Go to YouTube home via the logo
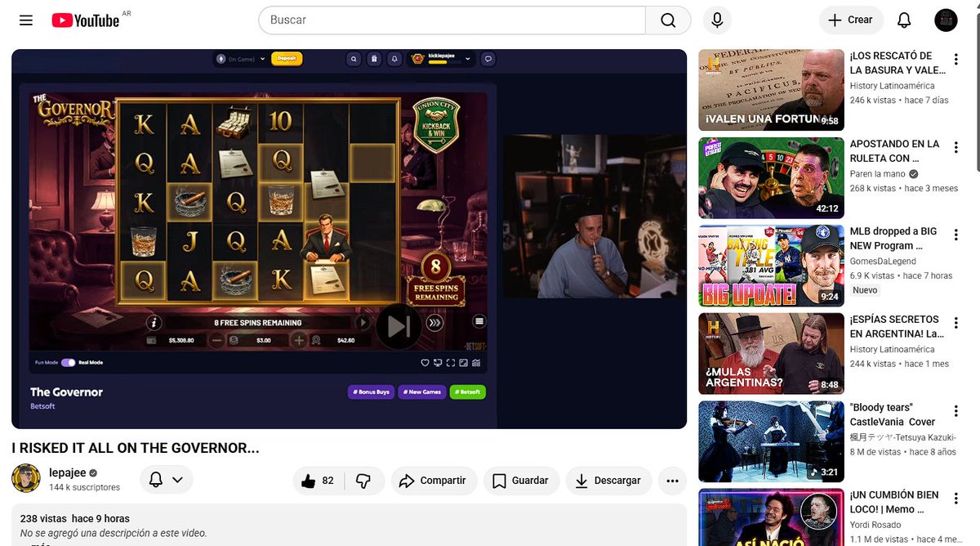 (86, 20)
